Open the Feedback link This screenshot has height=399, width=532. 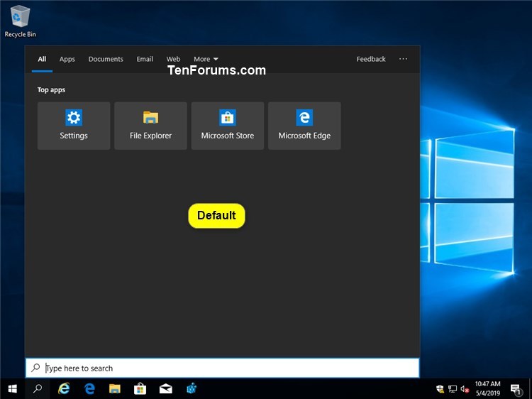tap(371, 59)
